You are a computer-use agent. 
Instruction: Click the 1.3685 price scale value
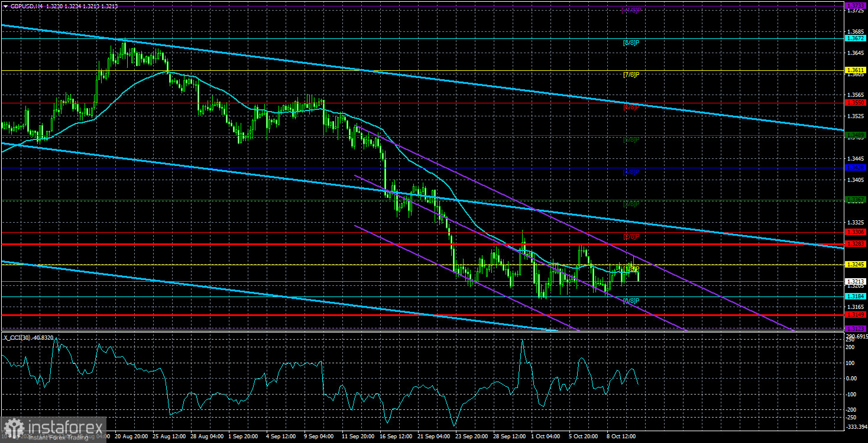pyautogui.click(x=854, y=31)
